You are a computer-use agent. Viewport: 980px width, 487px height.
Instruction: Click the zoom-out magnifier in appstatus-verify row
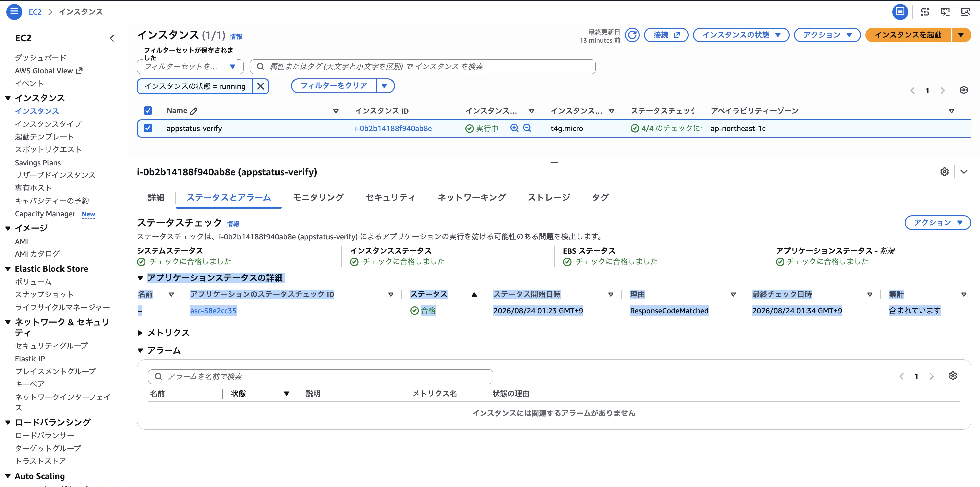pos(527,128)
